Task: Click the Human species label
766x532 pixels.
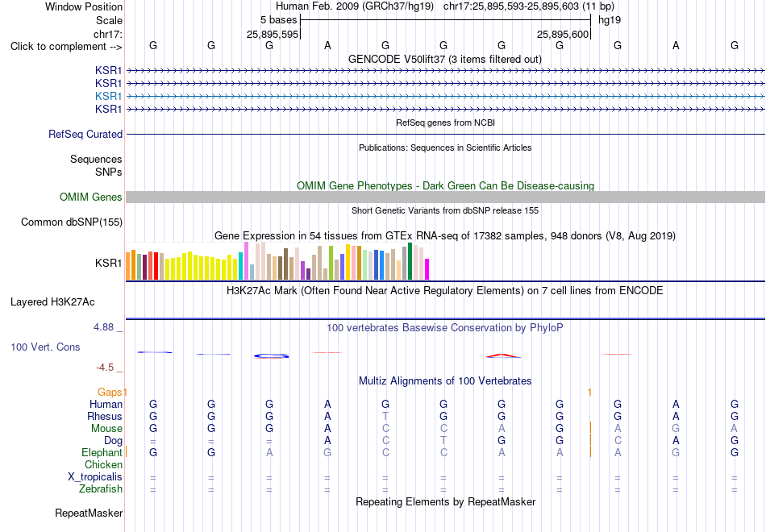Action: click(x=106, y=405)
